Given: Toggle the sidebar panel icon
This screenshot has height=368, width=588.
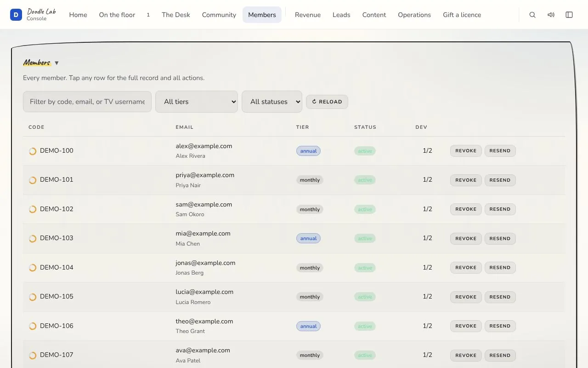Looking at the screenshot, I should click(569, 15).
